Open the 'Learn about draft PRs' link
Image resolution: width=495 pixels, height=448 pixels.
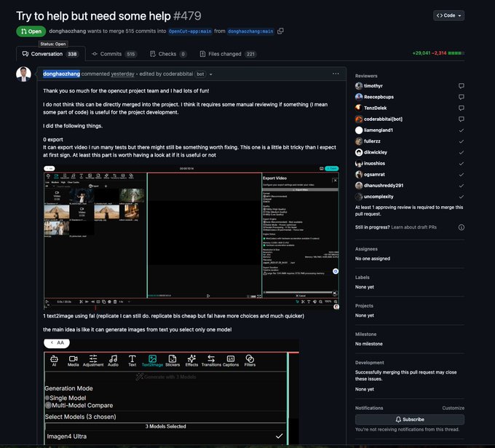[414, 227]
